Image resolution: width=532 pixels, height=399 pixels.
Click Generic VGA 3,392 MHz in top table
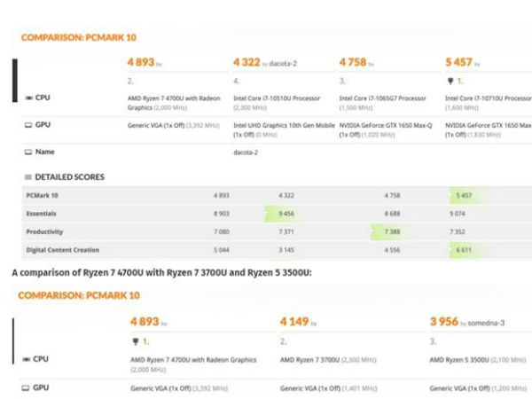pos(174,126)
